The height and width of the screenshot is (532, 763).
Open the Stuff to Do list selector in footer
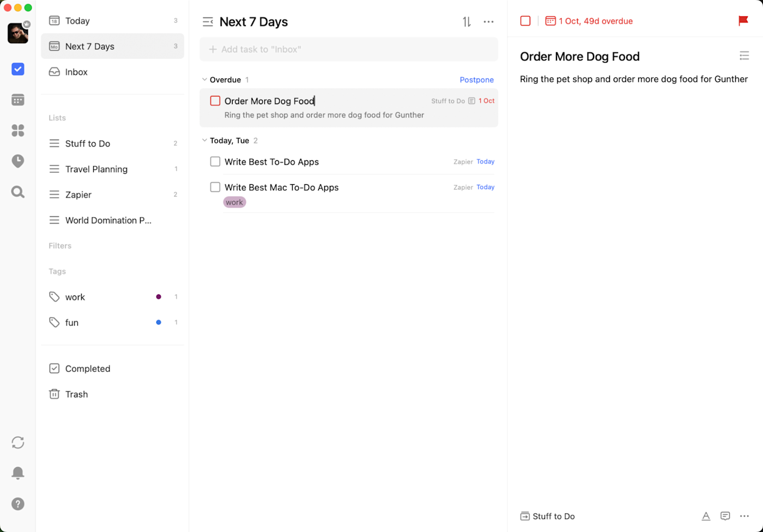coord(548,516)
